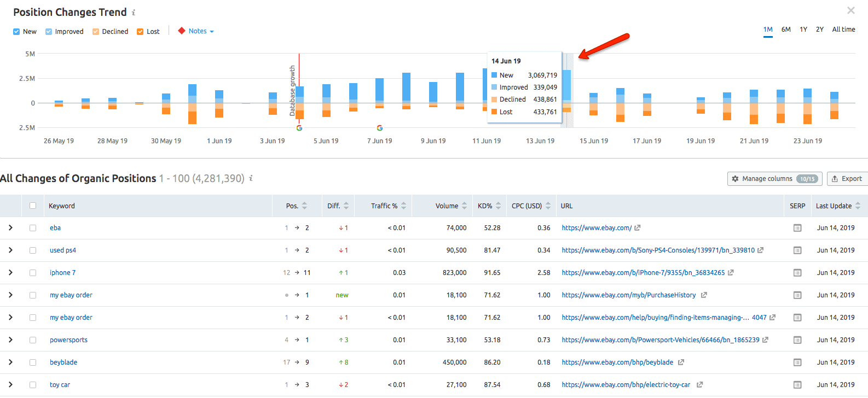The image size is (868, 398).
Task: Click Google update marker near 4 Jun
Action: (x=299, y=128)
